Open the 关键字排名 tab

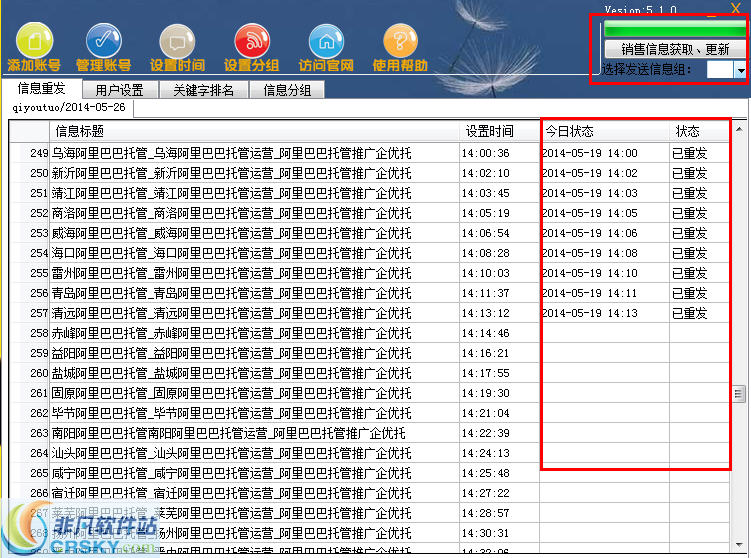204,90
